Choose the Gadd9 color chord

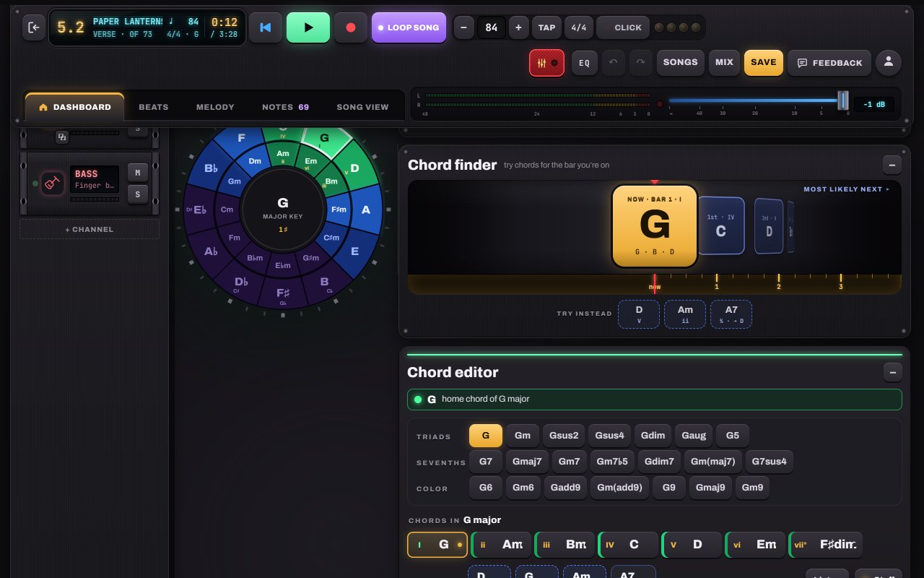pos(565,488)
